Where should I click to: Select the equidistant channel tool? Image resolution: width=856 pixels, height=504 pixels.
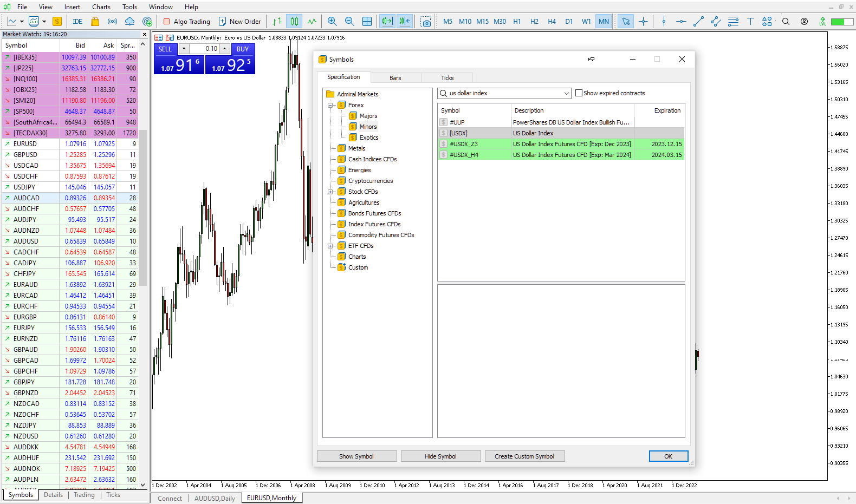[x=716, y=22]
